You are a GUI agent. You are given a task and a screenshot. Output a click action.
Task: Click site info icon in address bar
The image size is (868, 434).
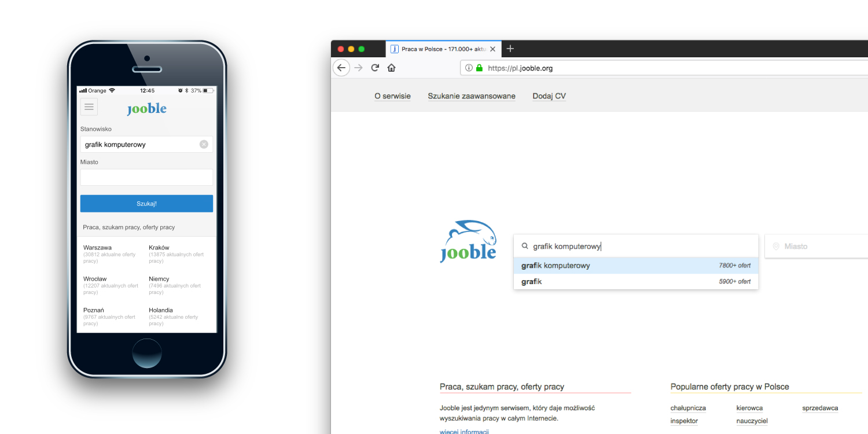point(469,68)
